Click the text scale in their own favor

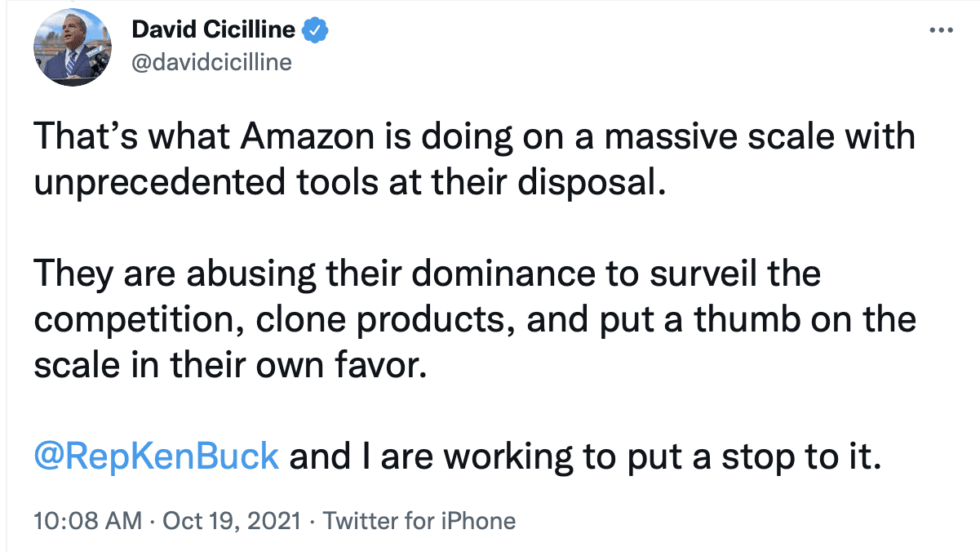(x=230, y=366)
